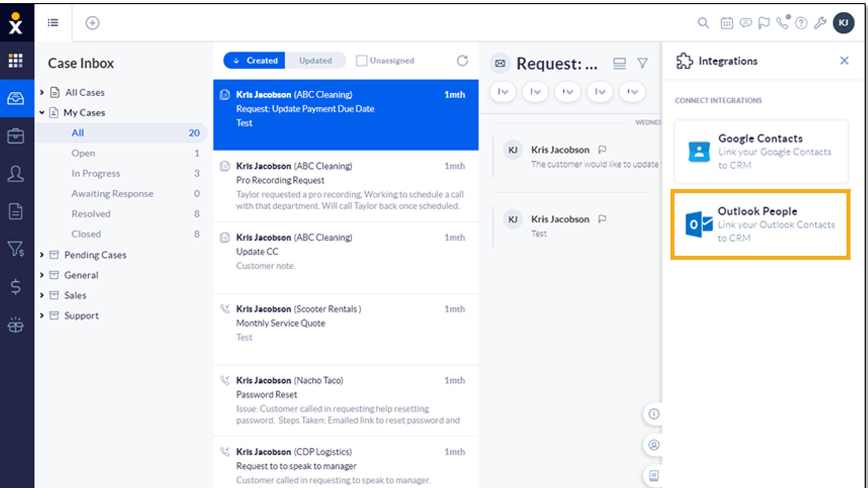868x488 pixels.
Task: Expand Pending Cases folder
Action: coord(42,255)
